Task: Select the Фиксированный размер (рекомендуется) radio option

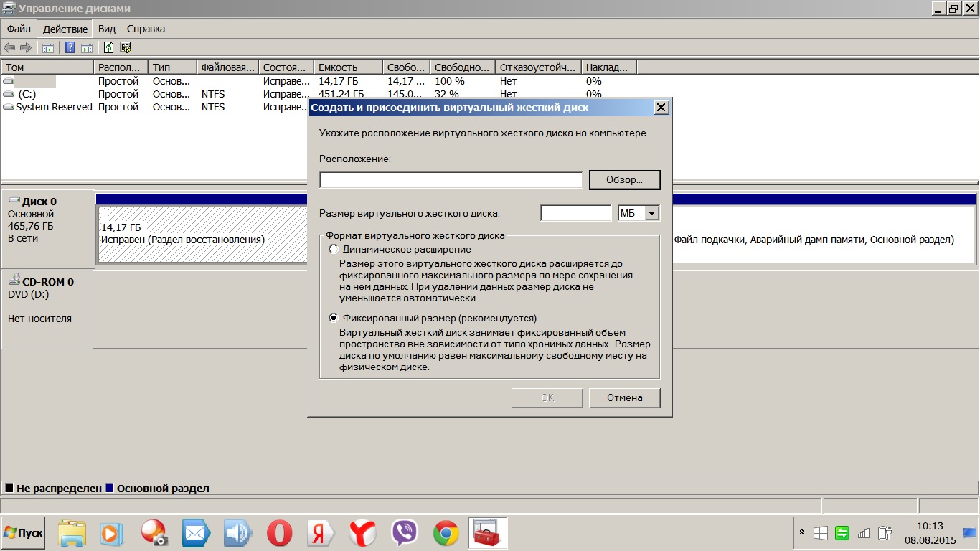Action: point(333,318)
